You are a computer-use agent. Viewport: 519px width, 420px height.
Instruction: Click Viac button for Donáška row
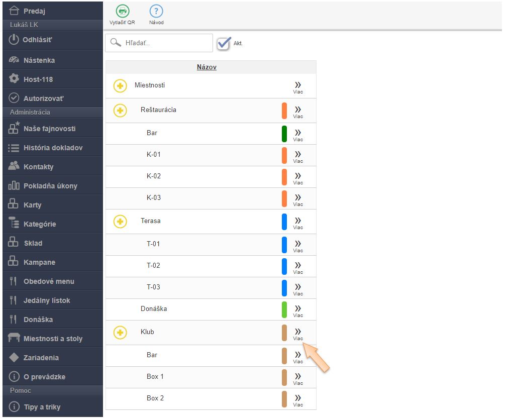coord(298,310)
